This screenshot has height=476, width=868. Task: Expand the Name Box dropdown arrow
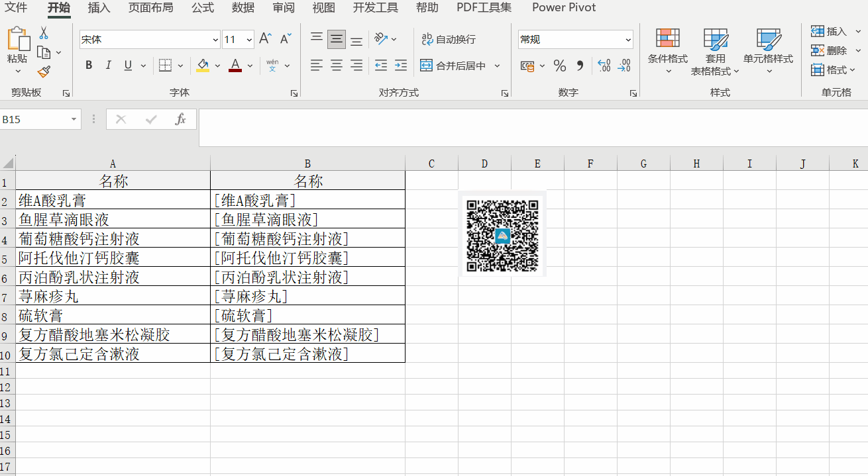(74, 119)
